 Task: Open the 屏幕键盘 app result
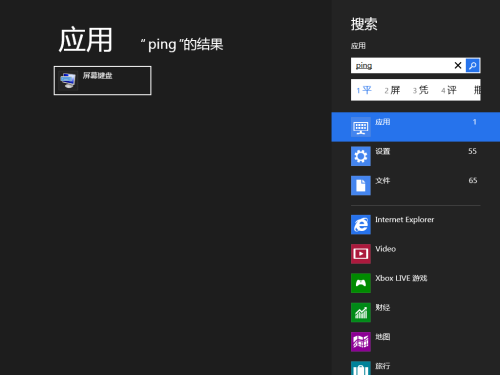(x=102, y=80)
